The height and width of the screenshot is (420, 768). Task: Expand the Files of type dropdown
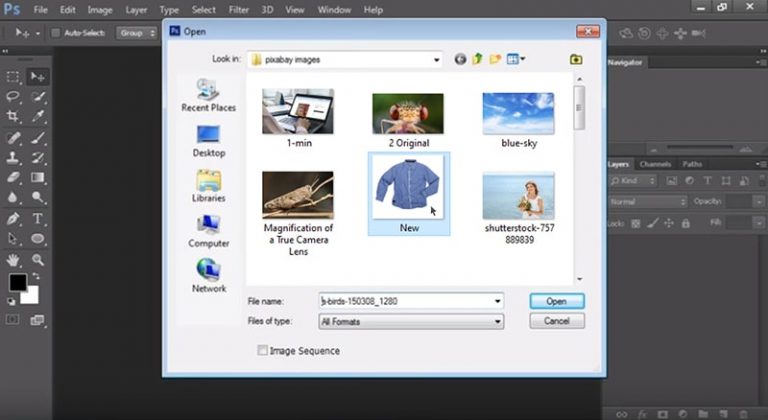[497, 322]
